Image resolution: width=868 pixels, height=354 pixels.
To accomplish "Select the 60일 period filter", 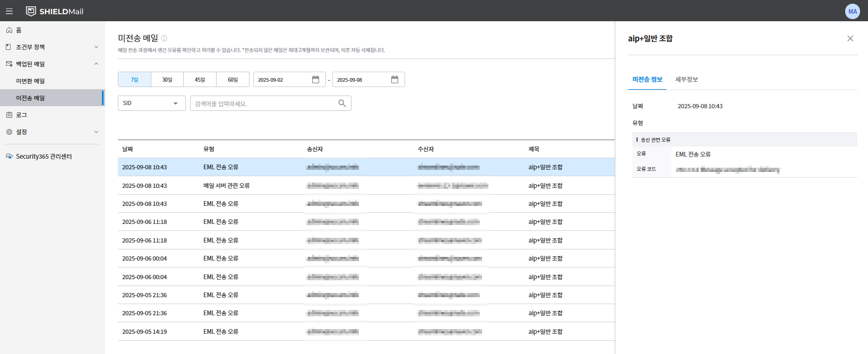I will [x=233, y=80].
